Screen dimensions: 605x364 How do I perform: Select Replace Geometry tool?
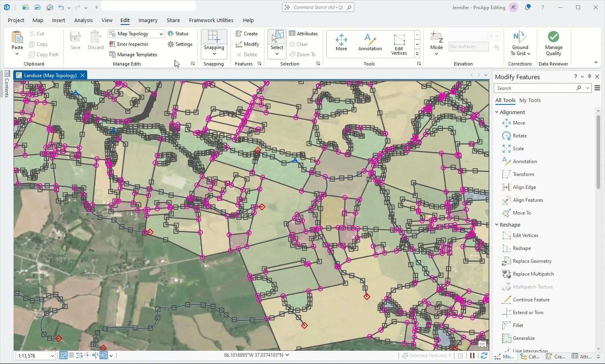pos(527,261)
